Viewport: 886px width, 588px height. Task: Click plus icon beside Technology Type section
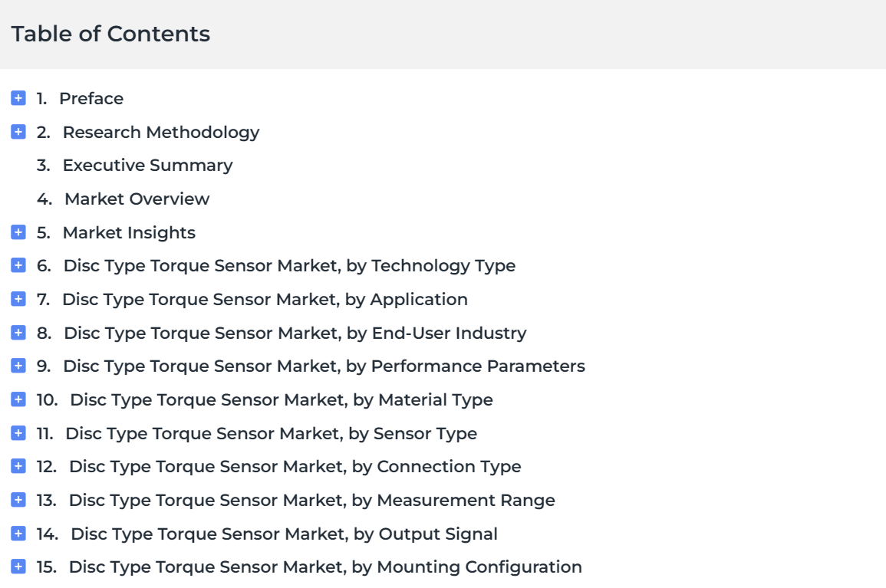pos(18,265)
